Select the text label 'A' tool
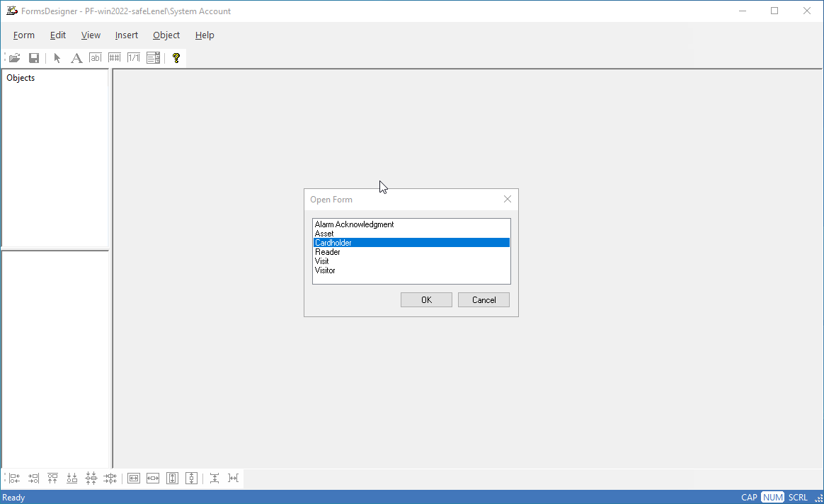The height and width of the screenshot is (504, 824). (76, 58)
